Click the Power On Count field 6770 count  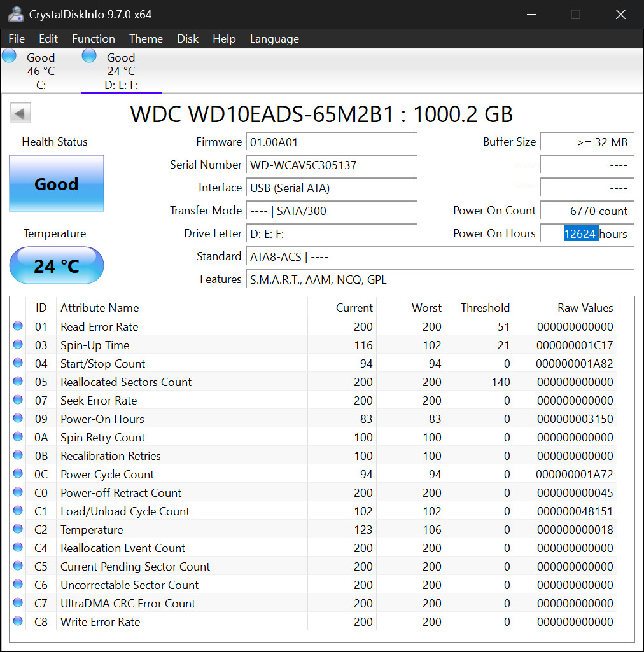point(587,211)
